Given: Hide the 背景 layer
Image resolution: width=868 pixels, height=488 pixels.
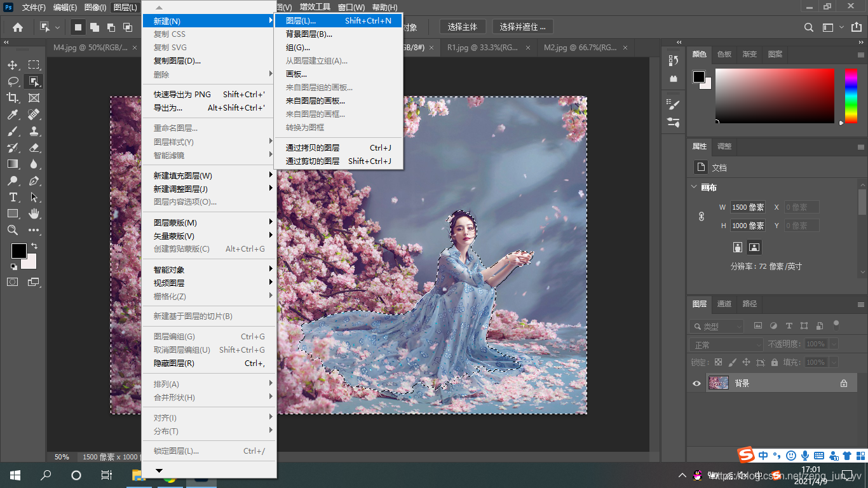Looking at the screenshot, I should click(696, 383).
